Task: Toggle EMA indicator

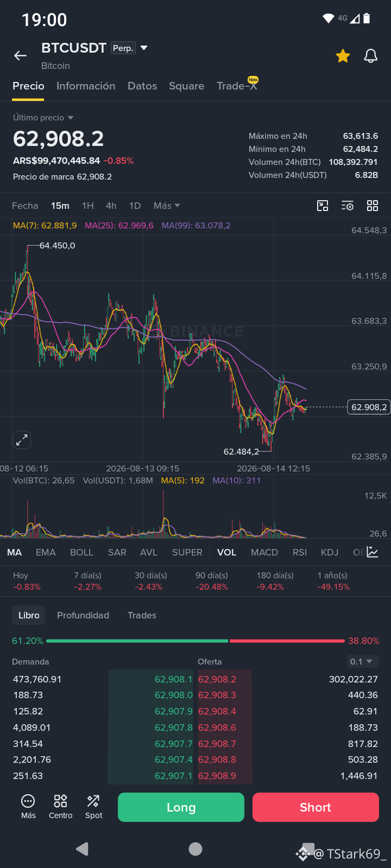Action: (46, 552)
